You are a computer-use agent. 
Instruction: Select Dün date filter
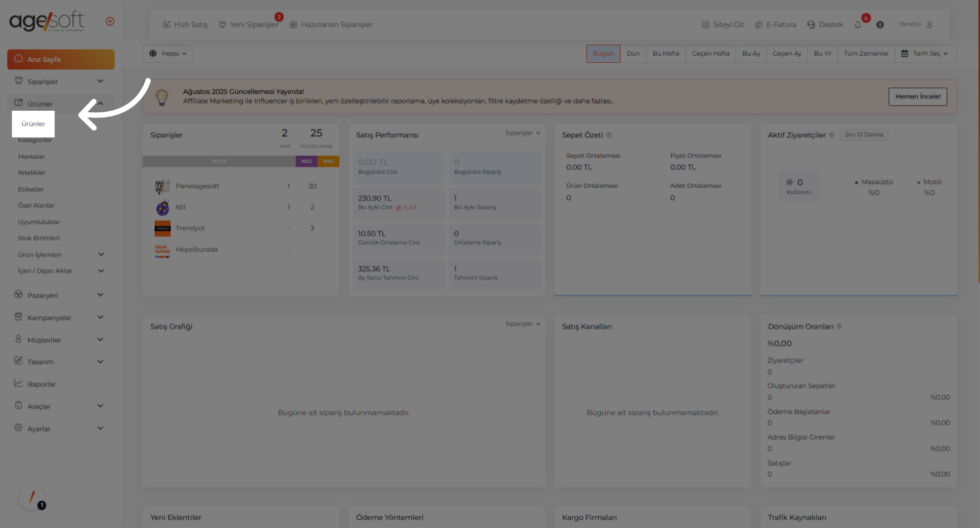pos(633,54)
